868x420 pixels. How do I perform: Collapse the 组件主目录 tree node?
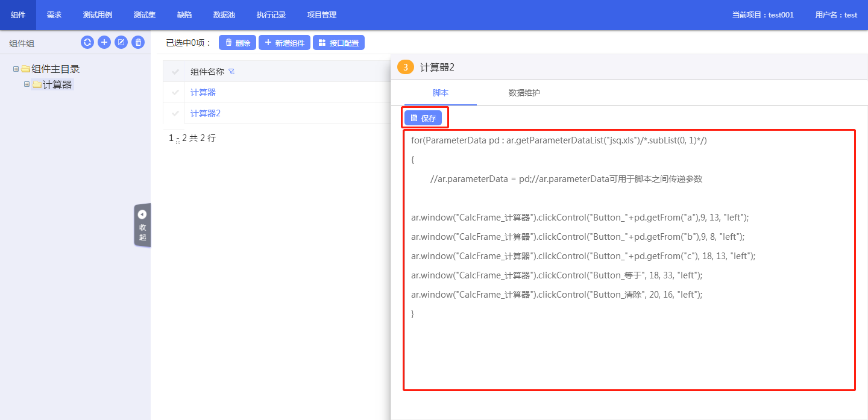click(x=16, y=69)
